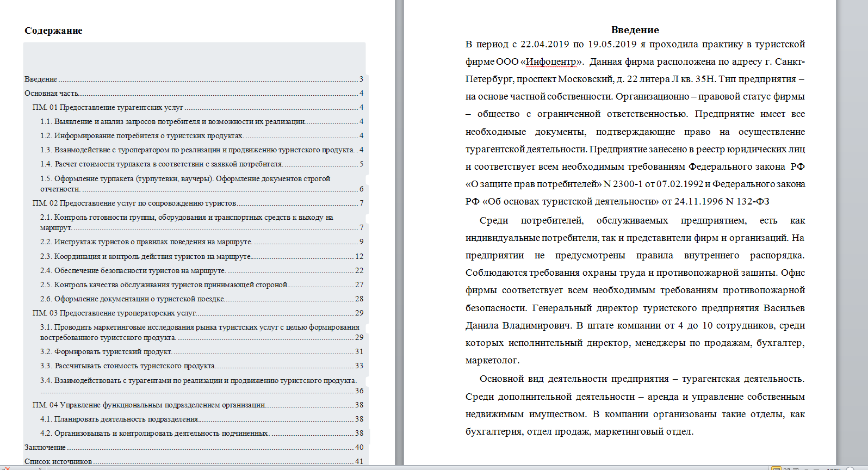Select entry 2.2 'Инструктаж туристов о правилах поведения'
868x470 pixels.
tap(202, 242)
